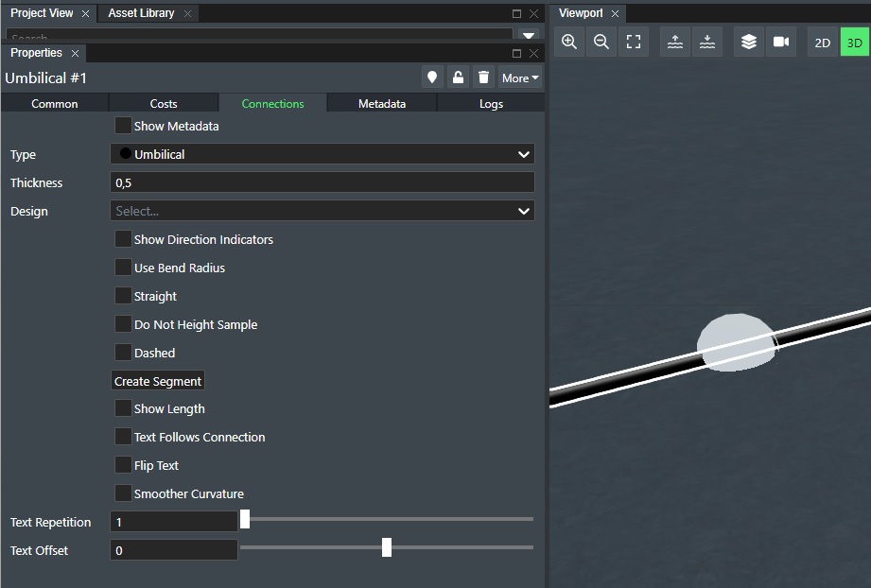Open the More dropdown menu
The height and width of the screenshot is (588, 871).
click(x=520, y=78)
